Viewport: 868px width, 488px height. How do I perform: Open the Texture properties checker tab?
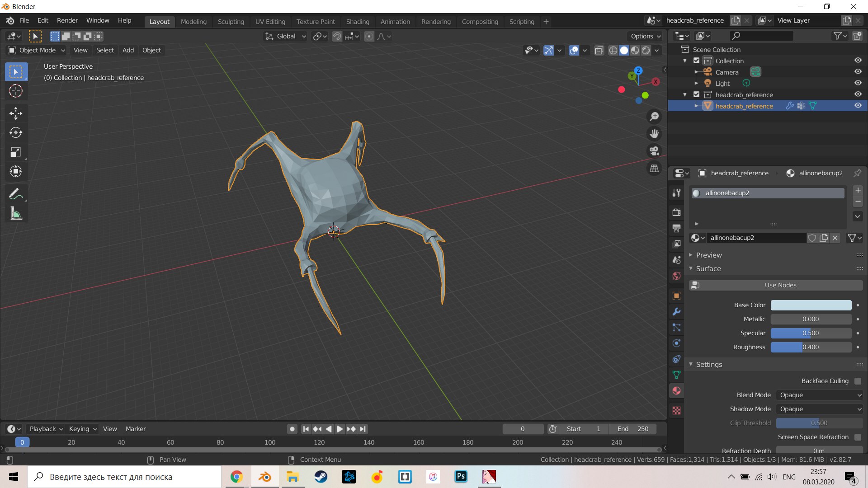pyautogui.click(x=676, y=411)
